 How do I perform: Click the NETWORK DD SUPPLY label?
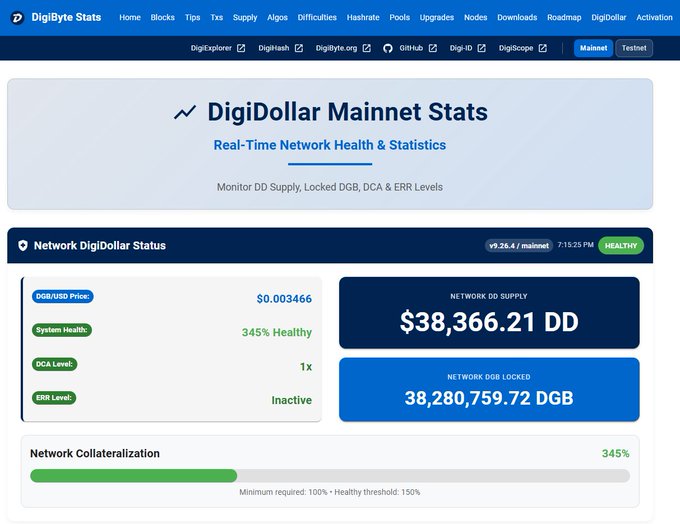coord(489,296)
